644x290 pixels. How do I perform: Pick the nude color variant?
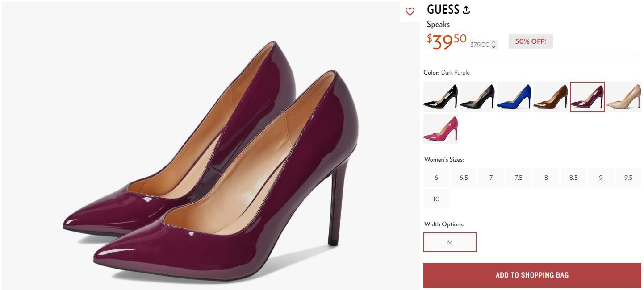pos(623,96)
